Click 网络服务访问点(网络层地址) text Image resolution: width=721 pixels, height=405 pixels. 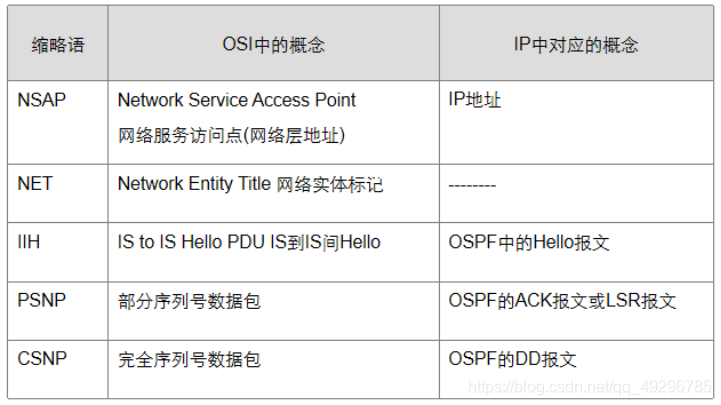pyautogui.click(x=231, y=135)
